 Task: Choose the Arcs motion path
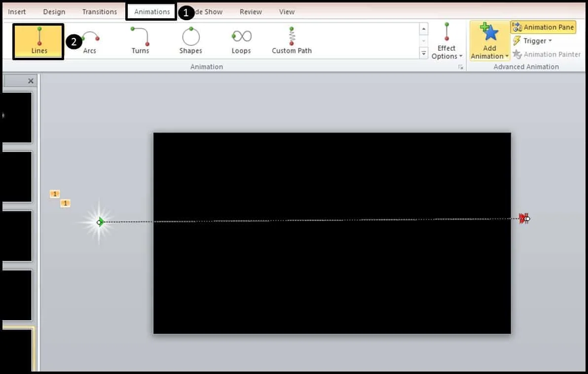90,41
